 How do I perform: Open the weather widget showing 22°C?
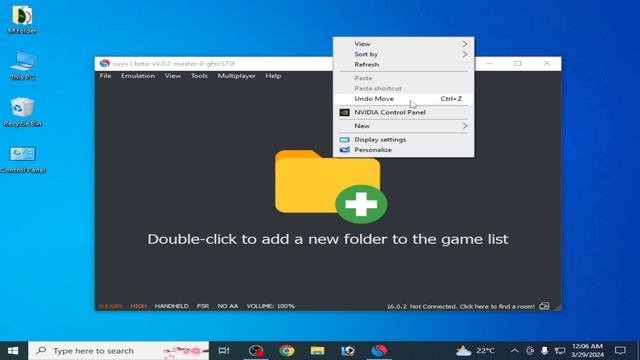[475, 351]
